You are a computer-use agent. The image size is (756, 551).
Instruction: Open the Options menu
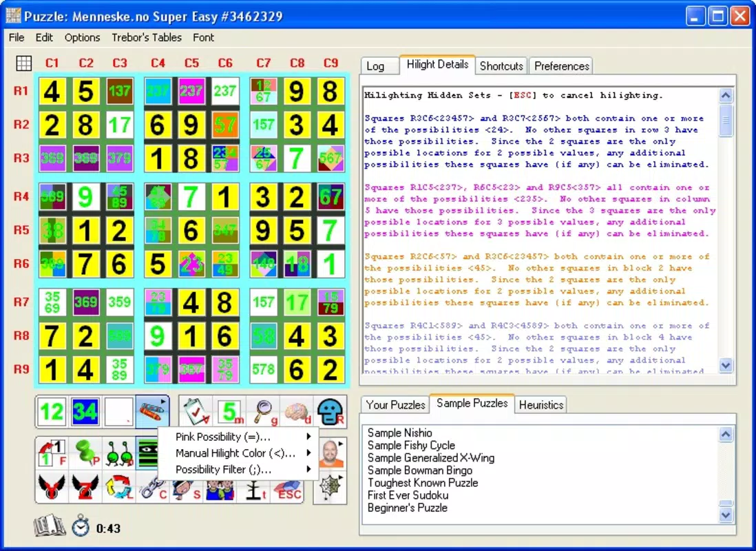pyautogui.click(x=83, y=37)
